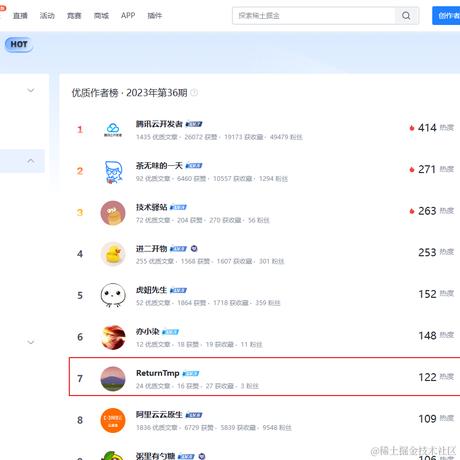Viewport: 460px width, 460px height.
Task: Open 插件 in top navigation
Action: (x=155, y=16)
